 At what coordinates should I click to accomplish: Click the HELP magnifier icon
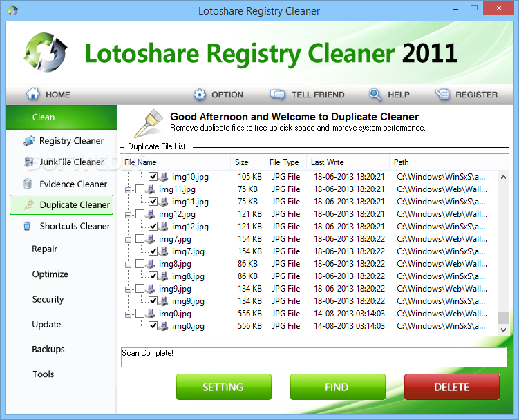coord(375,95)
